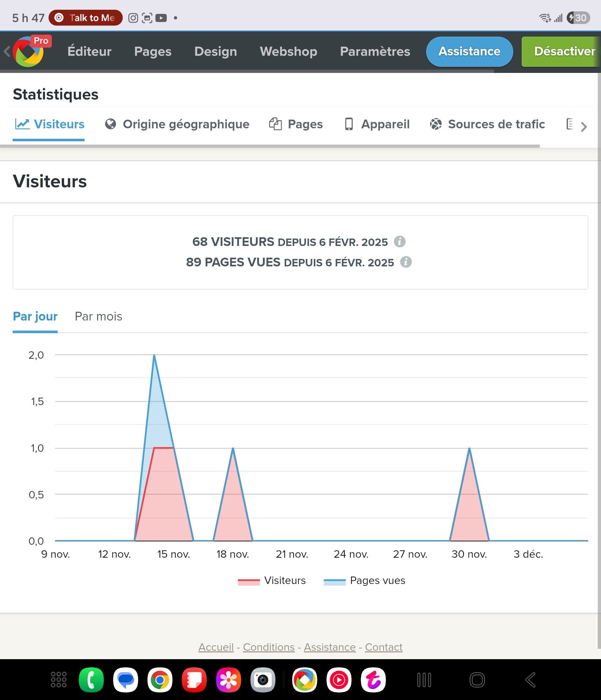Tap the battery indicator showing 30

(x=578, y=17)
